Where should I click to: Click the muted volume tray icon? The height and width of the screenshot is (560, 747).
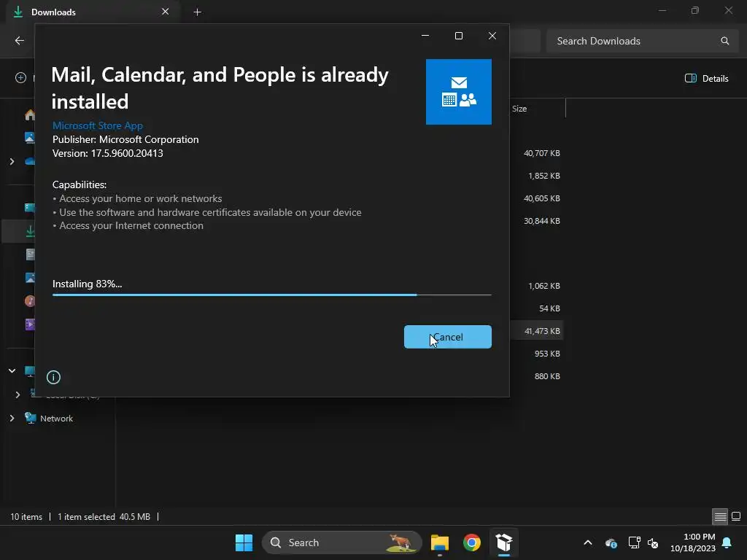(653, 542)
